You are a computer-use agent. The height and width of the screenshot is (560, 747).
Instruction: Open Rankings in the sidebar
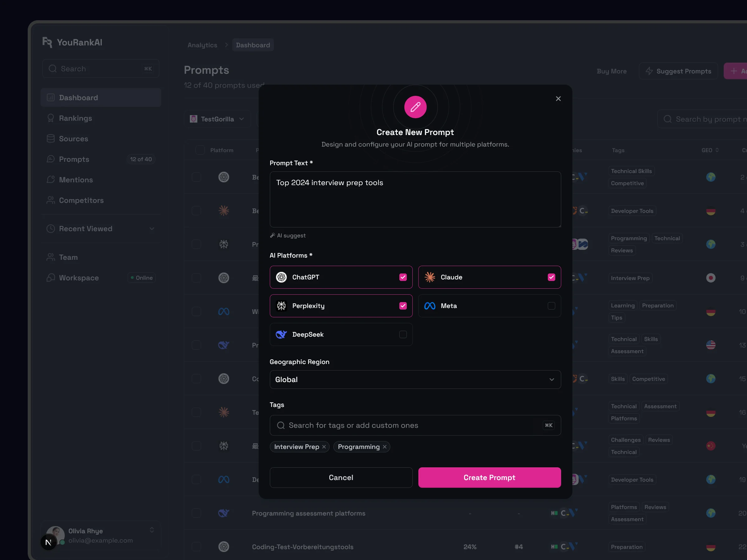[75, 118]
